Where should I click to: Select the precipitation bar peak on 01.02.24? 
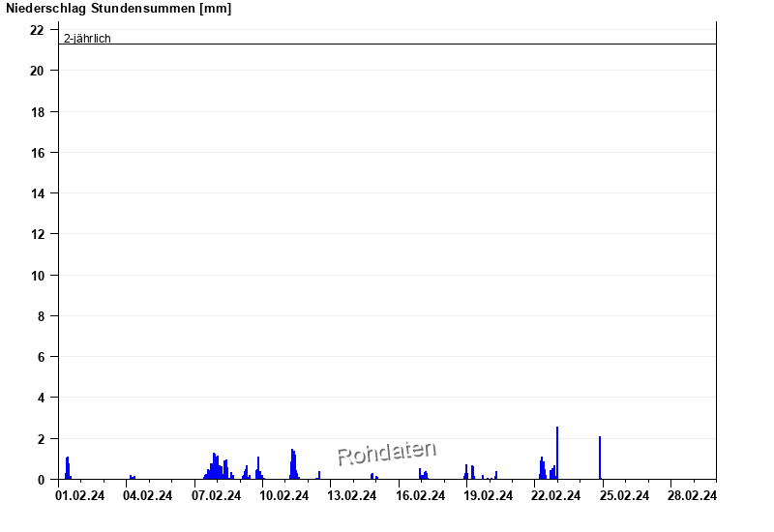click(68, 468)
